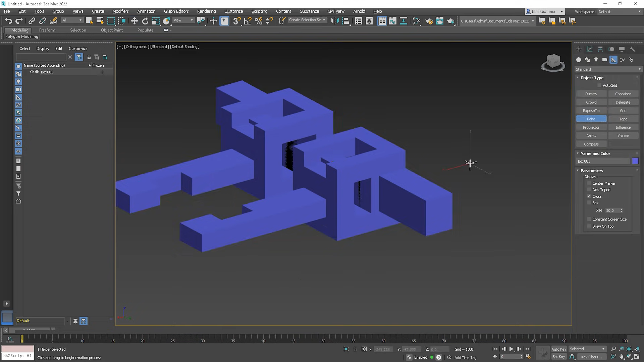Click Box001 color swatch in Name and Color
The height and width of the screenshot is (362, 644).
[x=636, y=161]
